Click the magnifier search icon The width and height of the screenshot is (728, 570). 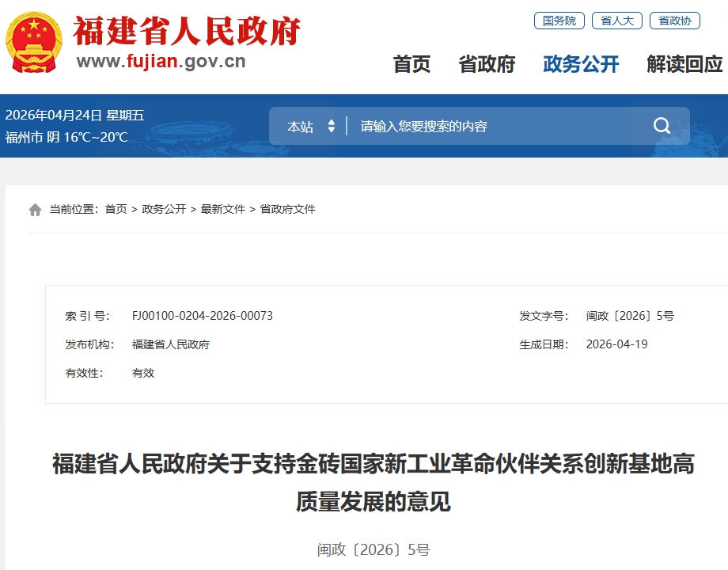pos(662,126)
